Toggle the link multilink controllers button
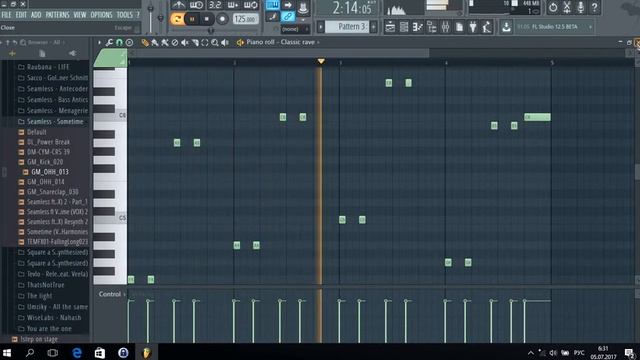 [287, 17]
